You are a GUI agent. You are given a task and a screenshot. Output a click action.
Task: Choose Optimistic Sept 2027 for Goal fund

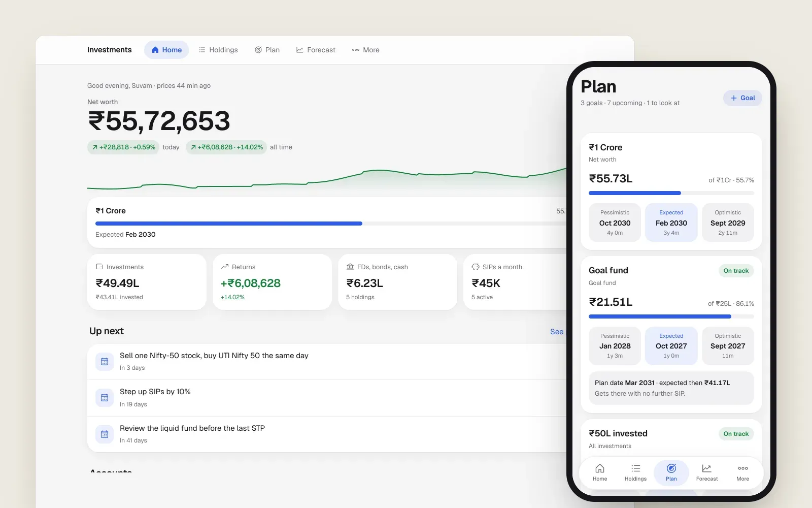(728, 346)
